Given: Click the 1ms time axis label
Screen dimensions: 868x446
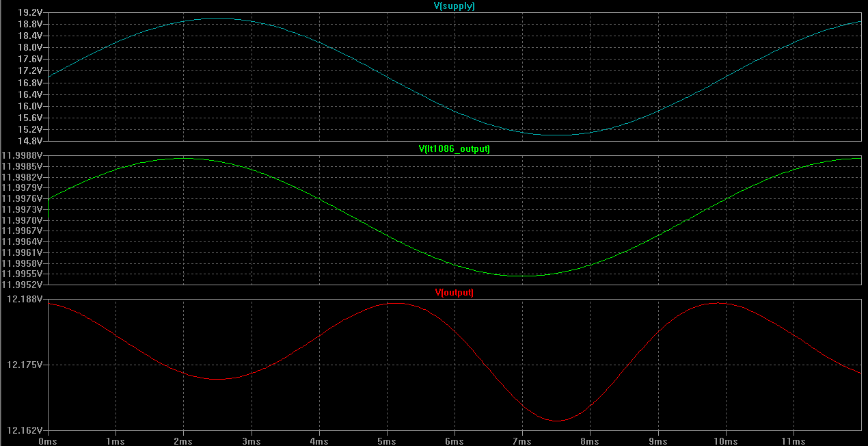Looking at the screenshot, I should (116, 441).
